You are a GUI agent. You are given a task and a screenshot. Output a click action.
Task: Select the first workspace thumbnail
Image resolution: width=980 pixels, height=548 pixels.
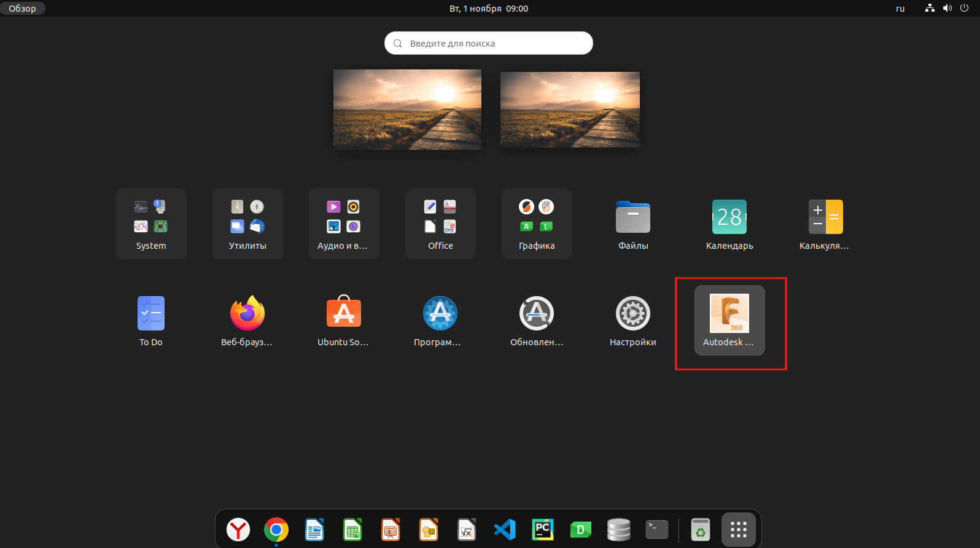click(x=407, y=109)
